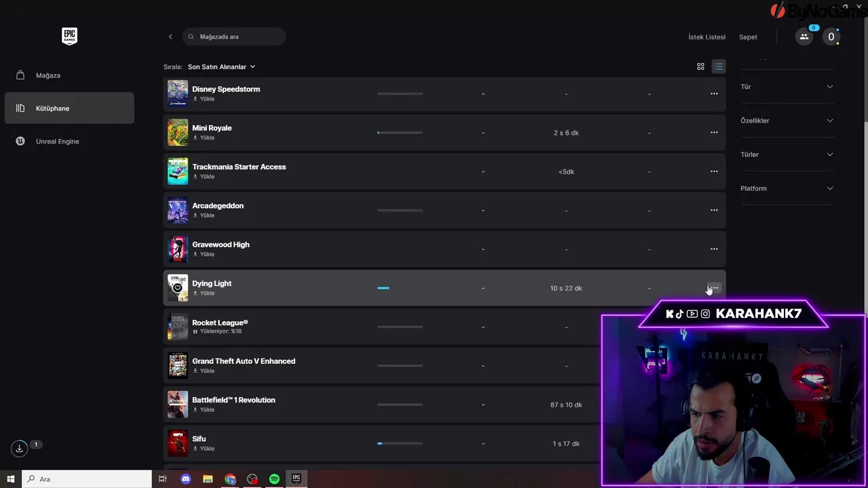Click Mini Royale thumbnail

click(x=178, y=132)
